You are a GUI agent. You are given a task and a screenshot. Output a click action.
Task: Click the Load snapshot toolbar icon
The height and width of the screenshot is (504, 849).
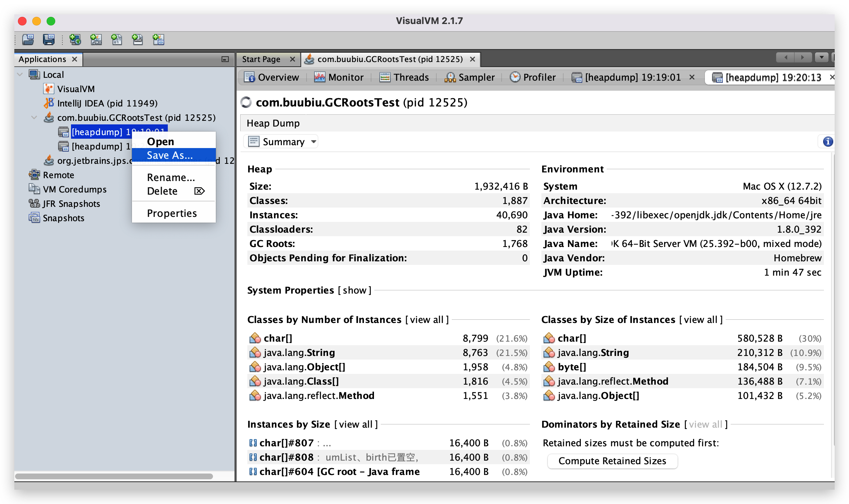[x=28, y=39]
